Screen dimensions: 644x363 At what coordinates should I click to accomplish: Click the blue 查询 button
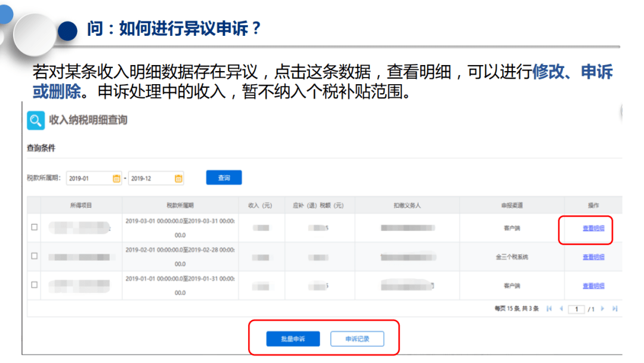[224, 177]
